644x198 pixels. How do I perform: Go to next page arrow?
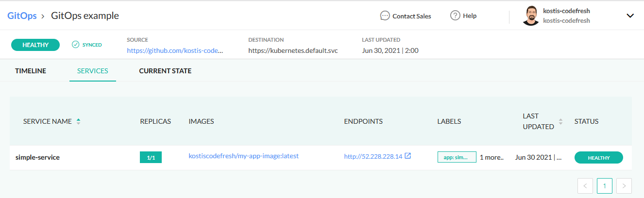pos(624,185)
